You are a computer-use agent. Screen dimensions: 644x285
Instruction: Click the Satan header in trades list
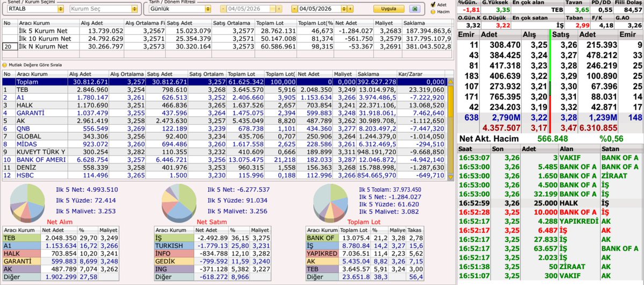621,148
